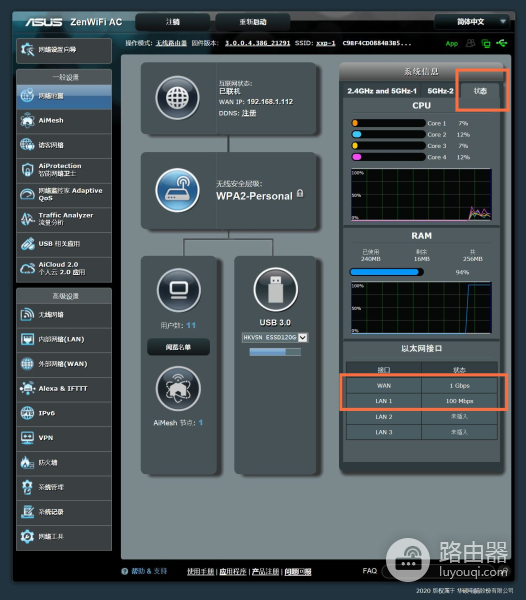This screenshot has height=600, width=526.
Task: Click the SSID xxp-1 link
Action: tap(326, 43)
